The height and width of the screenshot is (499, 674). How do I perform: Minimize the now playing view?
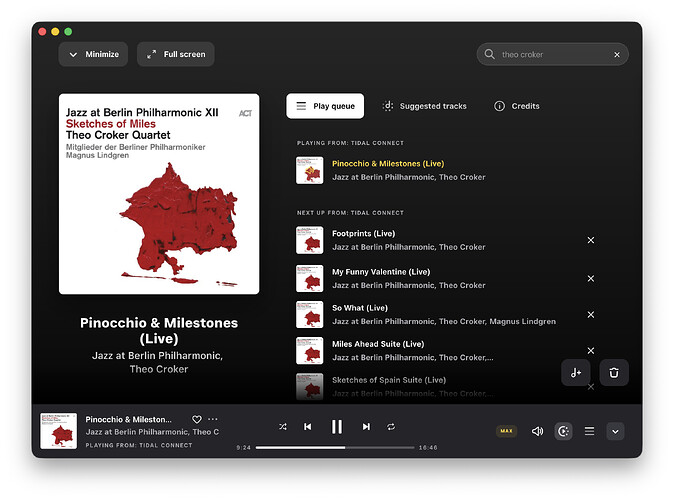pyautogui.click(x=93, y=54)
